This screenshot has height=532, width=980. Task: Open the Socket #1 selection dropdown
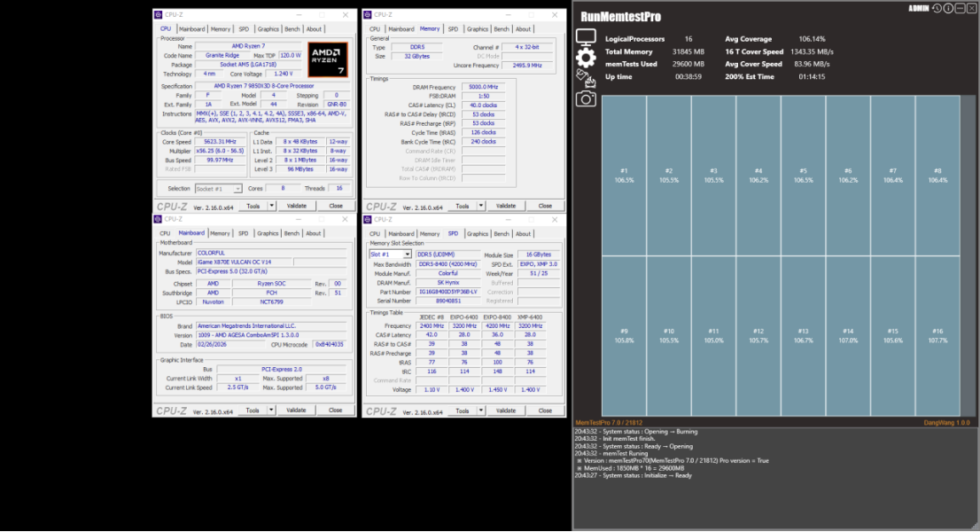[x=237, y=189]
